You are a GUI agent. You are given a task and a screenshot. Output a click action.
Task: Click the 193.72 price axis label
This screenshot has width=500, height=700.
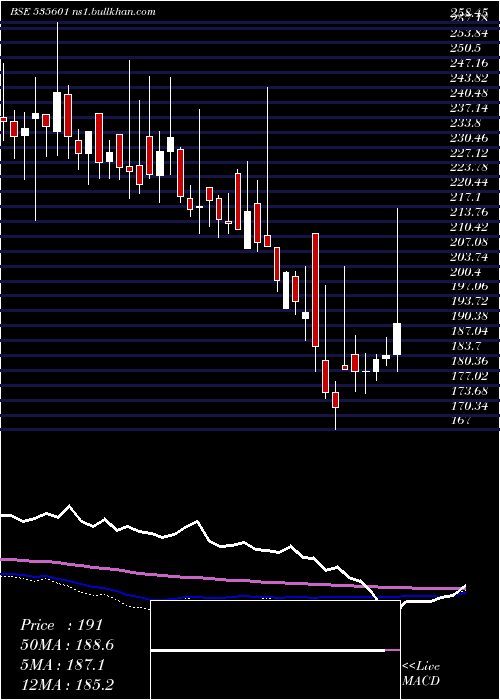point(468,300)
